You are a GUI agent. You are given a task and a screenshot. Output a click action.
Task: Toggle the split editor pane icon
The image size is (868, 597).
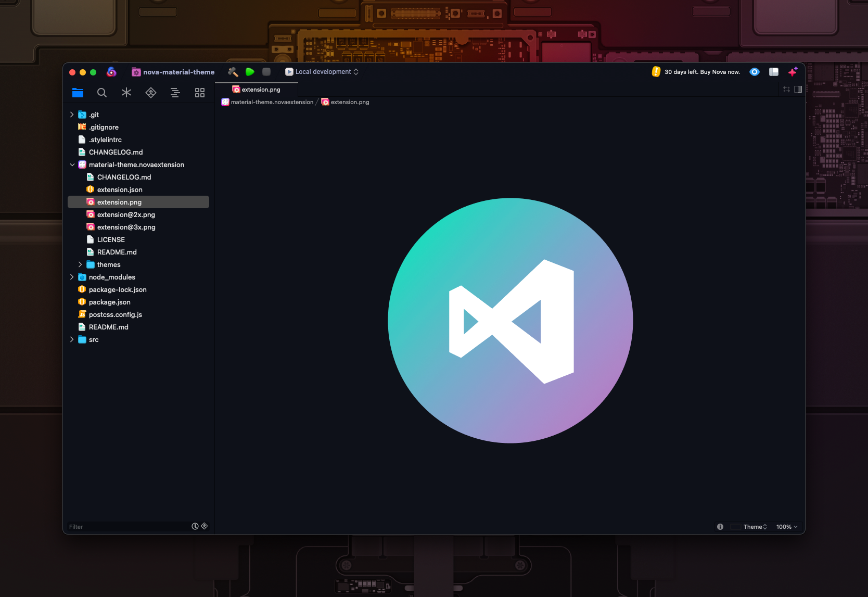798,90
